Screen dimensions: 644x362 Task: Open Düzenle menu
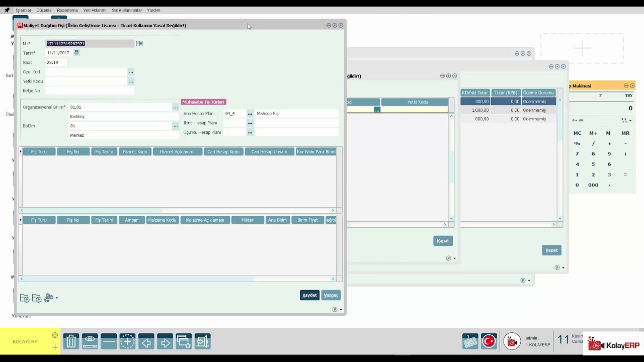click(44, 10)
